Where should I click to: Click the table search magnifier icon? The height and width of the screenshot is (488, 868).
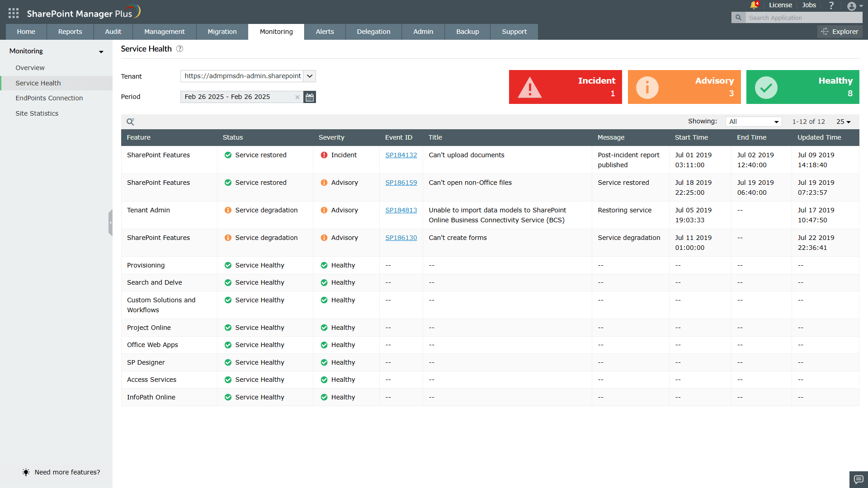pos(130,122)
